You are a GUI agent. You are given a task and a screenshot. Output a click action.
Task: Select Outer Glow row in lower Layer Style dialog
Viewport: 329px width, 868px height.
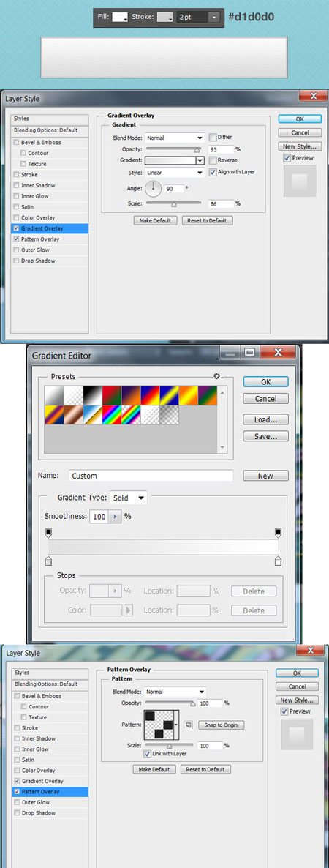point(50,802)
